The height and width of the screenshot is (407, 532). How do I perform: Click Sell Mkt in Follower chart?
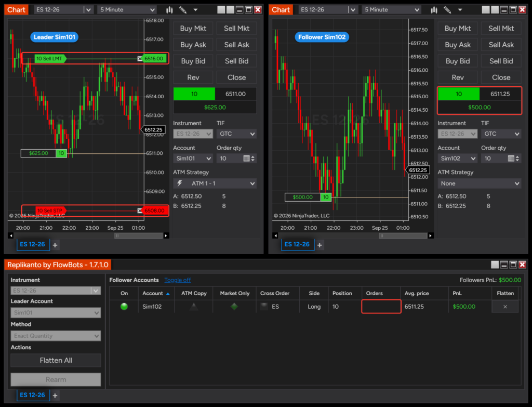point(501,29)
